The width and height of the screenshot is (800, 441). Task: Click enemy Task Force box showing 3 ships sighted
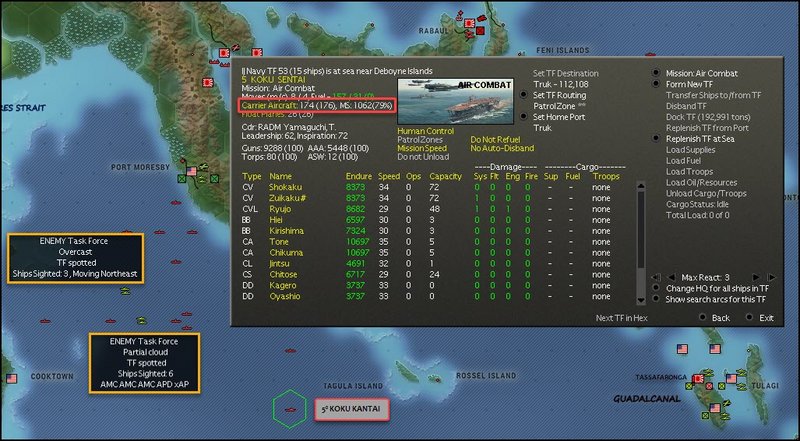coord(76,258)
